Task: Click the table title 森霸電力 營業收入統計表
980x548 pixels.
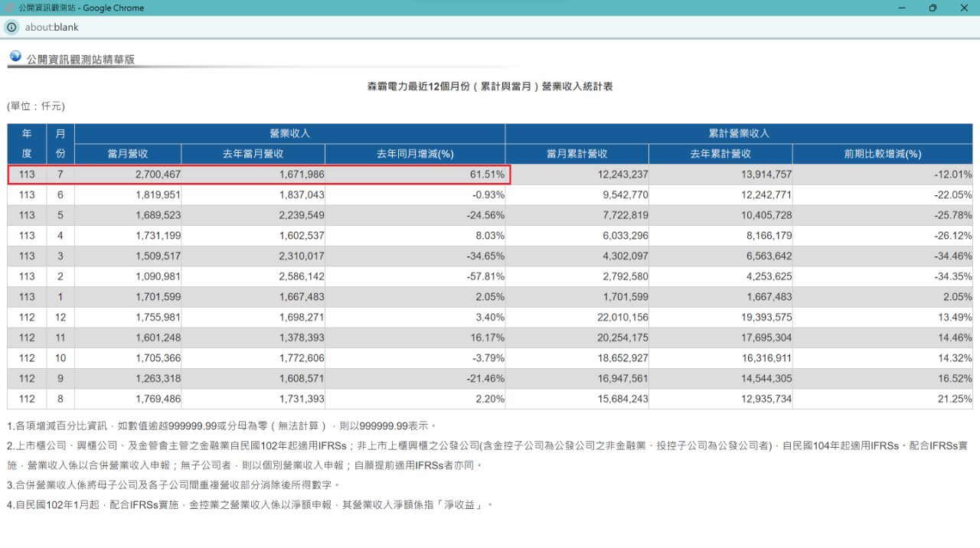Action: [x=490, y=86]
